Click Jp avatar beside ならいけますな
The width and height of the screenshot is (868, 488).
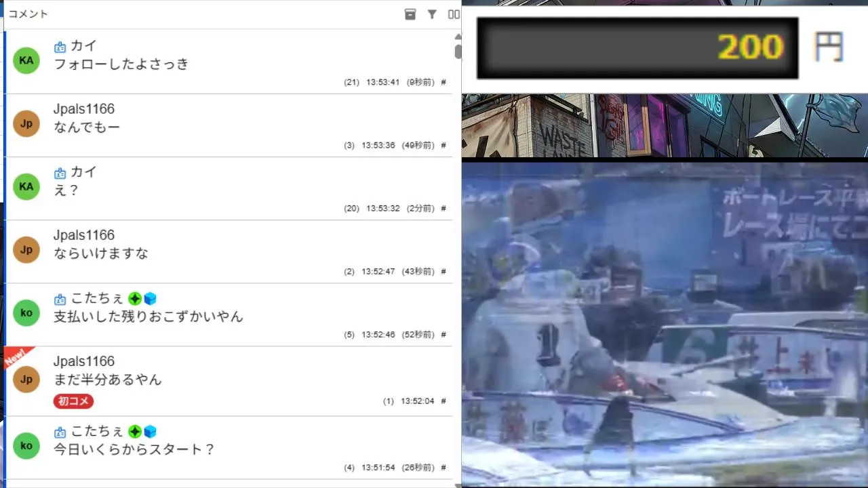tap(26, 249)
